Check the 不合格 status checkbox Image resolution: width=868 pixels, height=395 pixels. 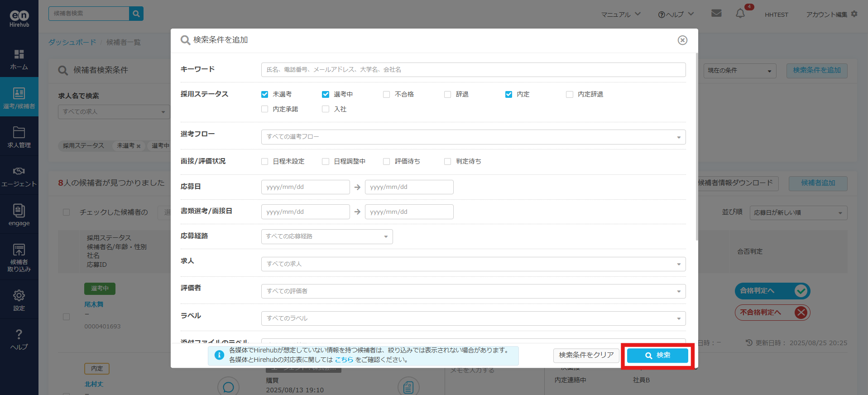[x=386, y=94]
